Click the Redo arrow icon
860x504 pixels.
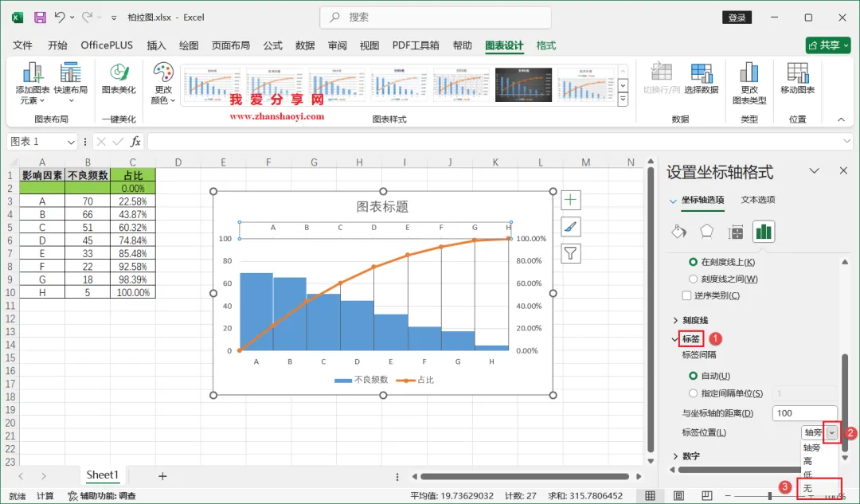[x=87, y=18]
